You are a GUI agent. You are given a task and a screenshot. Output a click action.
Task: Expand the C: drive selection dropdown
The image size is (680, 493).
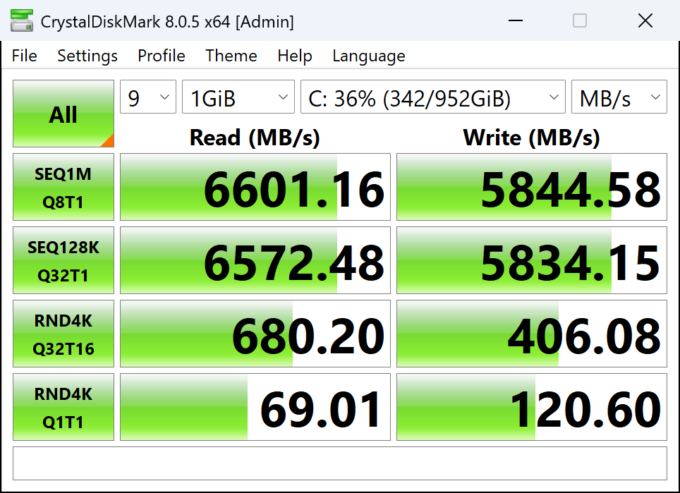point(433,97)
